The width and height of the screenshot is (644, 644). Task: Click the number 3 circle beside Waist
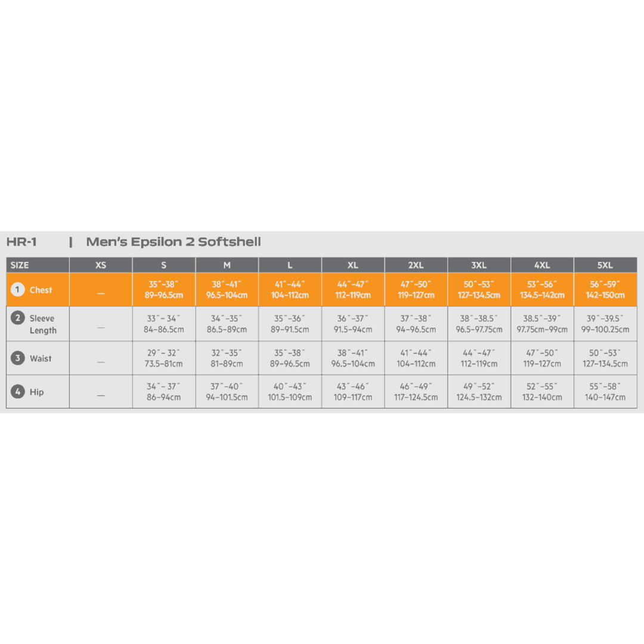[x=18, y=358]
